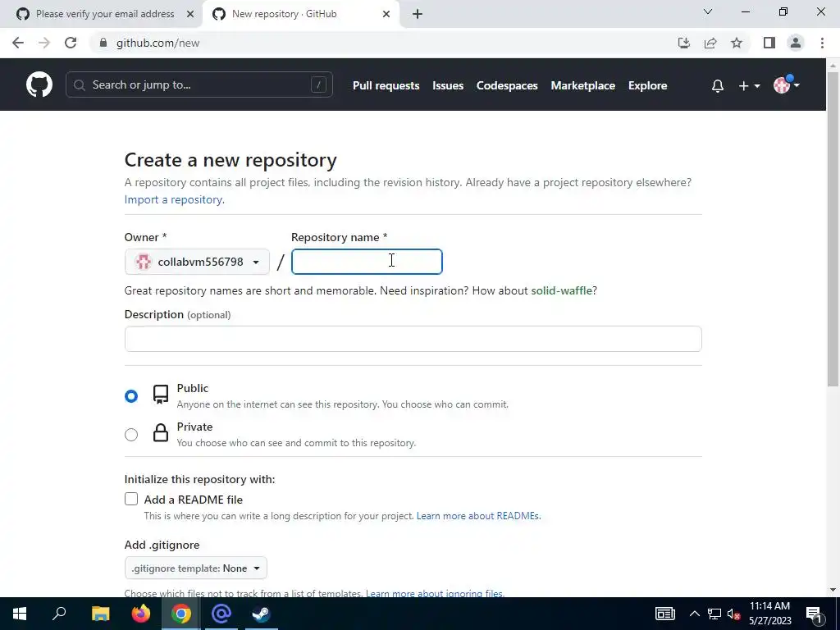Toggle the browser side panel icon
This screenshot has width=840, height=630.
pyautogui.click(x=769, y=43)
